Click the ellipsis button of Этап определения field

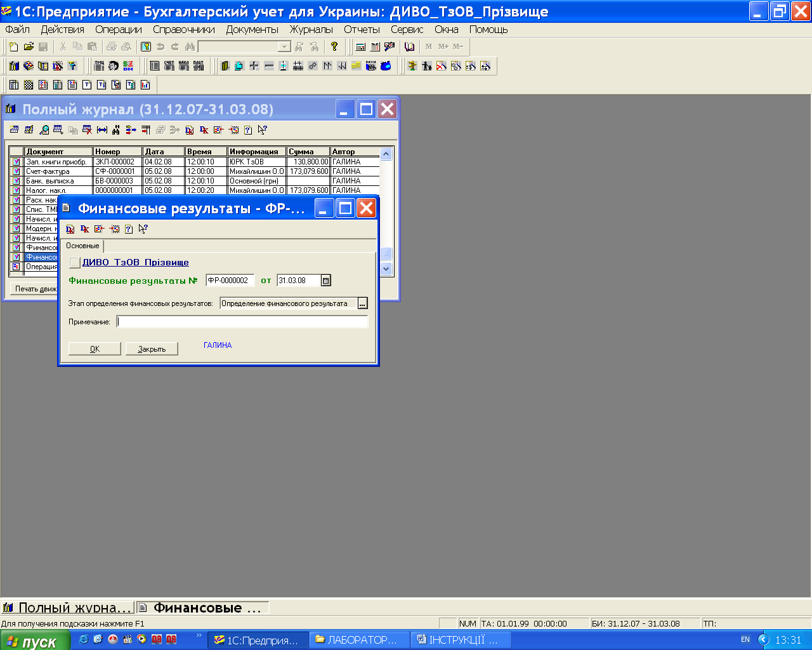coord(362,303)
